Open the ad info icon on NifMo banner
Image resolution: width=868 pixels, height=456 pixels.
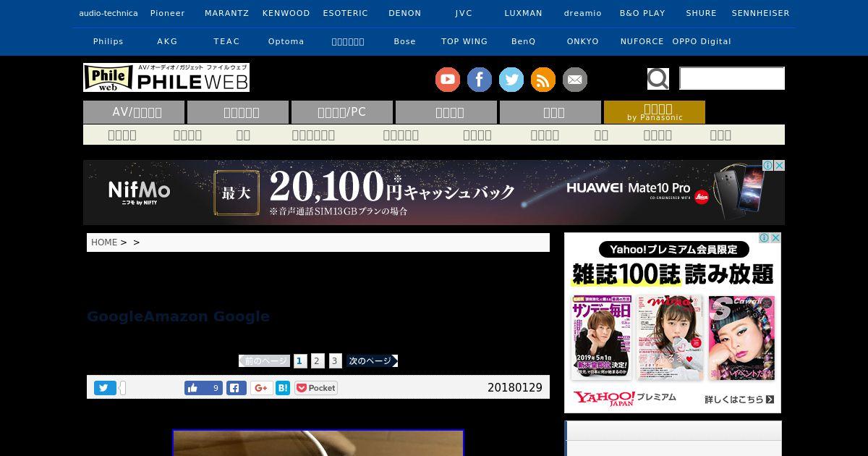(x=769, y=166)
